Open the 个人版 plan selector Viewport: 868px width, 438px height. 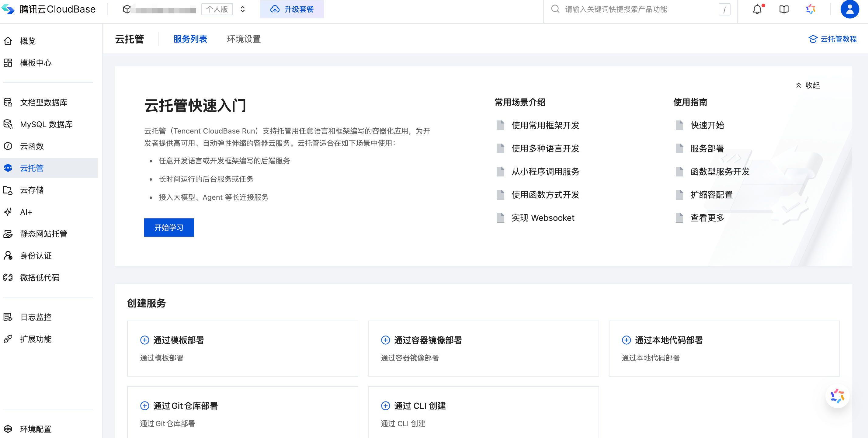(x=217, y=9)
